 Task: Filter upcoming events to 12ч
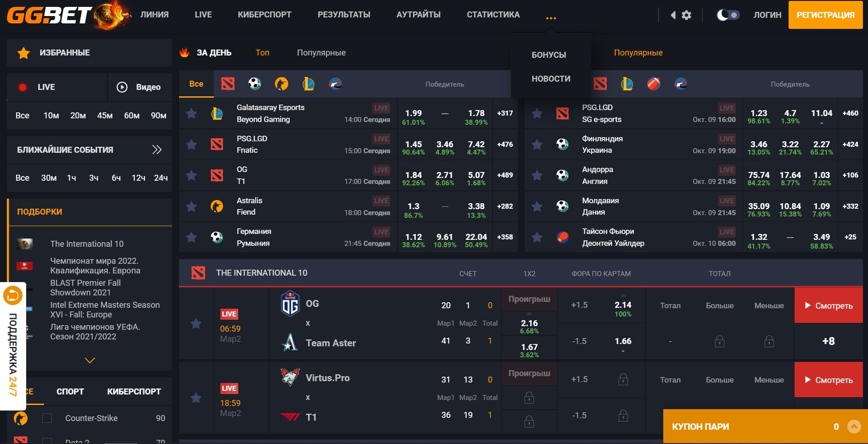(138, 178)
